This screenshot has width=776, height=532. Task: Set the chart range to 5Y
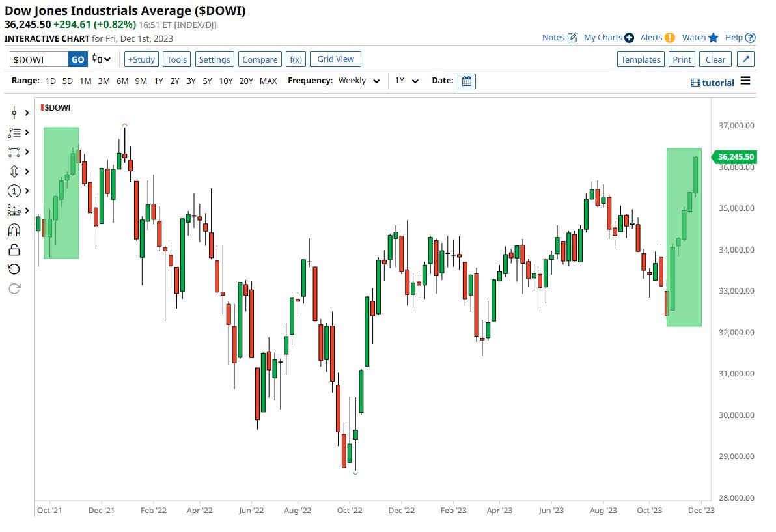(207, 81)
